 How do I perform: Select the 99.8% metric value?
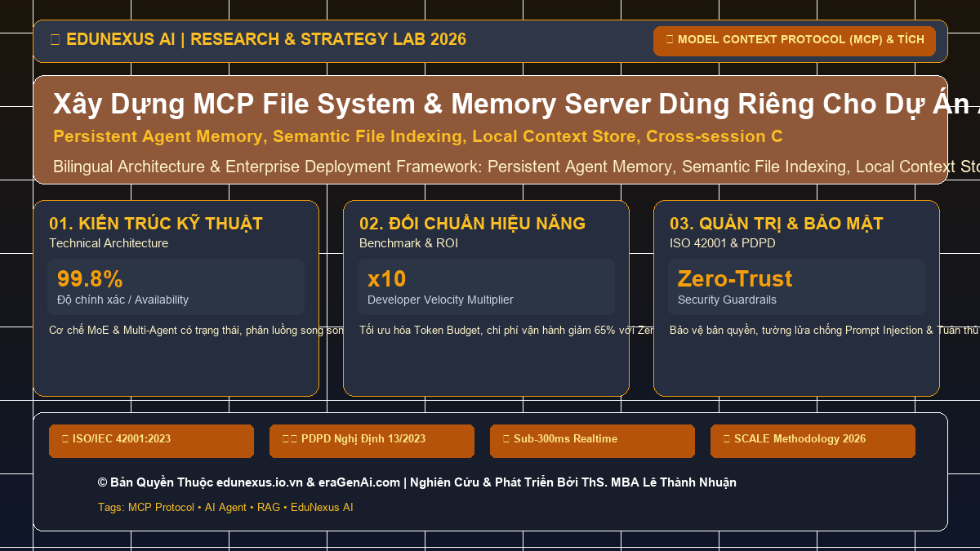[90, 279]
